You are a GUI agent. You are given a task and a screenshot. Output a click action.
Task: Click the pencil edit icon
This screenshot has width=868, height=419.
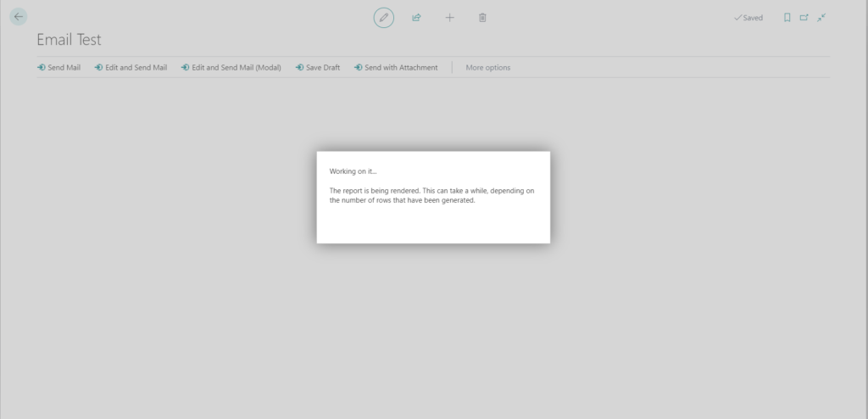point(384,18)
